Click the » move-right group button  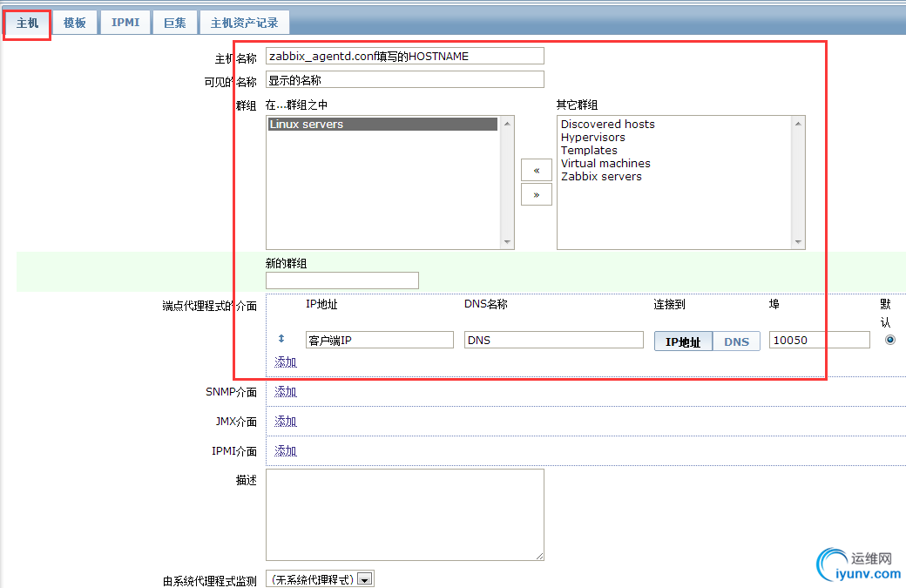click(537, 194)
